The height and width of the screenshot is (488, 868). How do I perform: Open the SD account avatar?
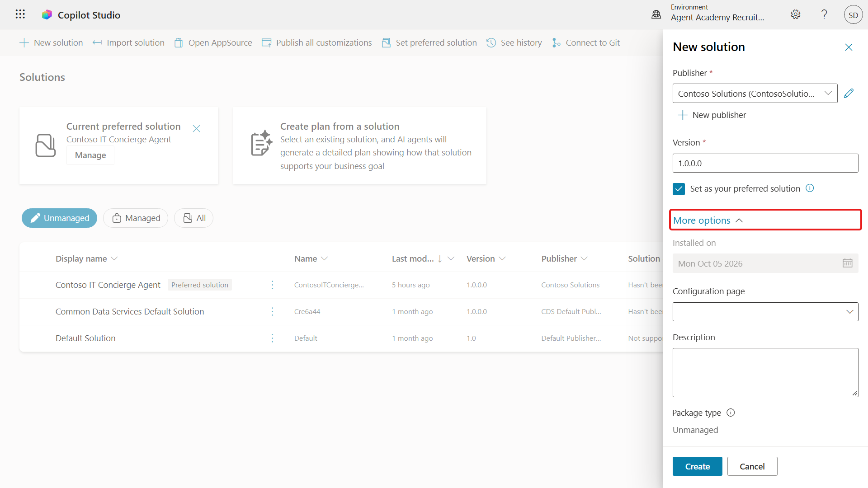853,15
